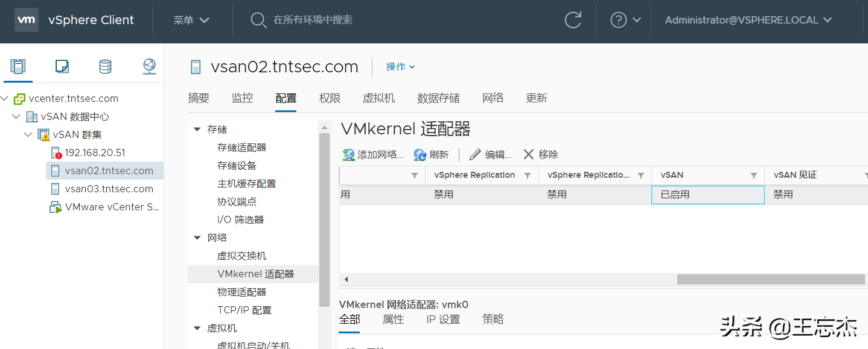
Task: Switch to the 虚拟机 tab
Action: coord(379,98)
